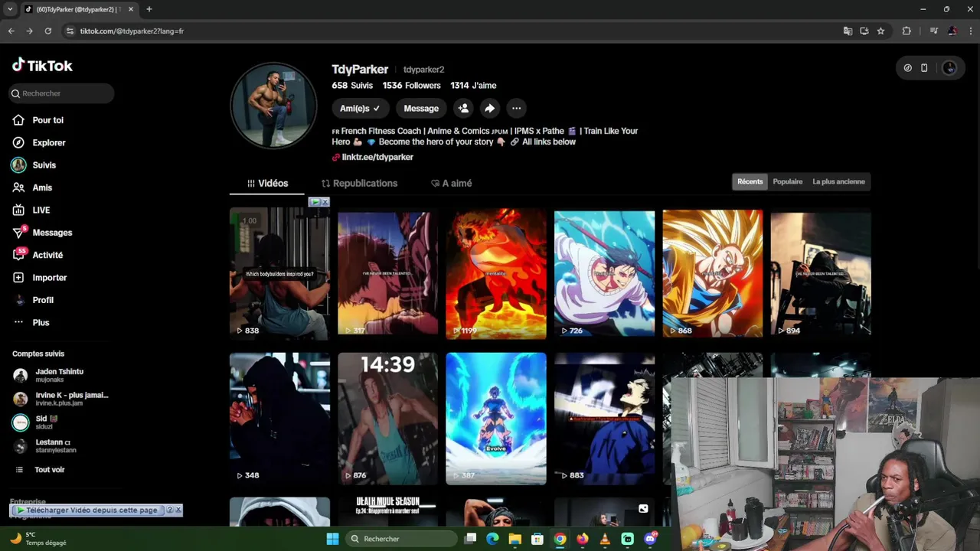
Task: Open Irvine K followed account
Action: 61,399
